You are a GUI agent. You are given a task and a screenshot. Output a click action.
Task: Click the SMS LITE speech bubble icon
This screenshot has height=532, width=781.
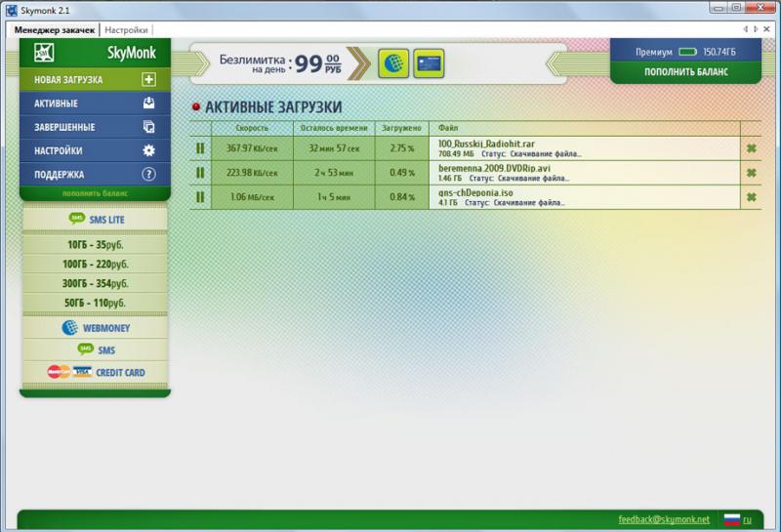click(x=77, y=219)
